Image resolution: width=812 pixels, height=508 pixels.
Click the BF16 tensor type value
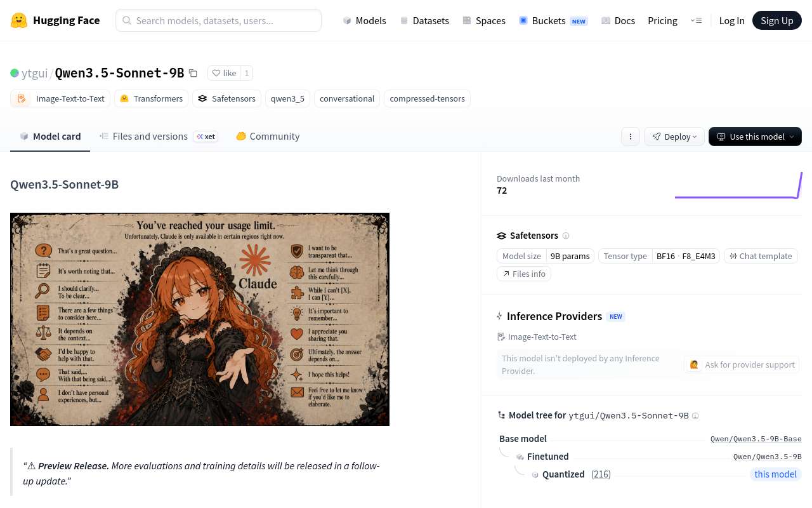click(x=665, y=256)
